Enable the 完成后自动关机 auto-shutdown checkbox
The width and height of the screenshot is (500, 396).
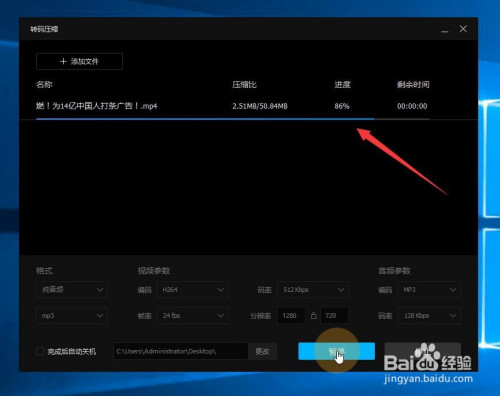[40, 351]
